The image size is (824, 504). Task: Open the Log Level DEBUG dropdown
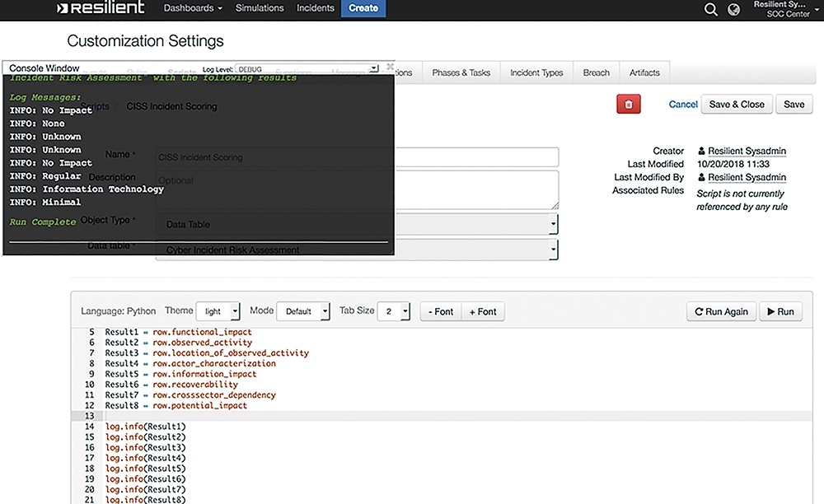click(307, 69)
